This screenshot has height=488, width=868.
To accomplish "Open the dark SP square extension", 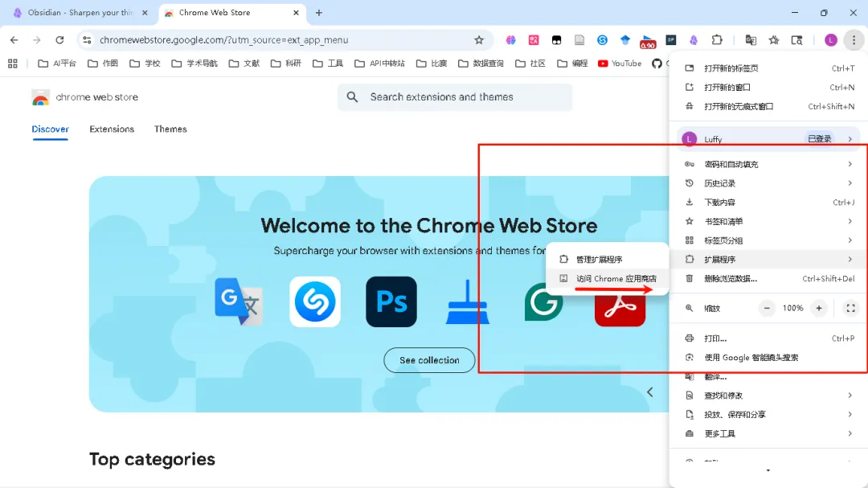I will point(671,40).
